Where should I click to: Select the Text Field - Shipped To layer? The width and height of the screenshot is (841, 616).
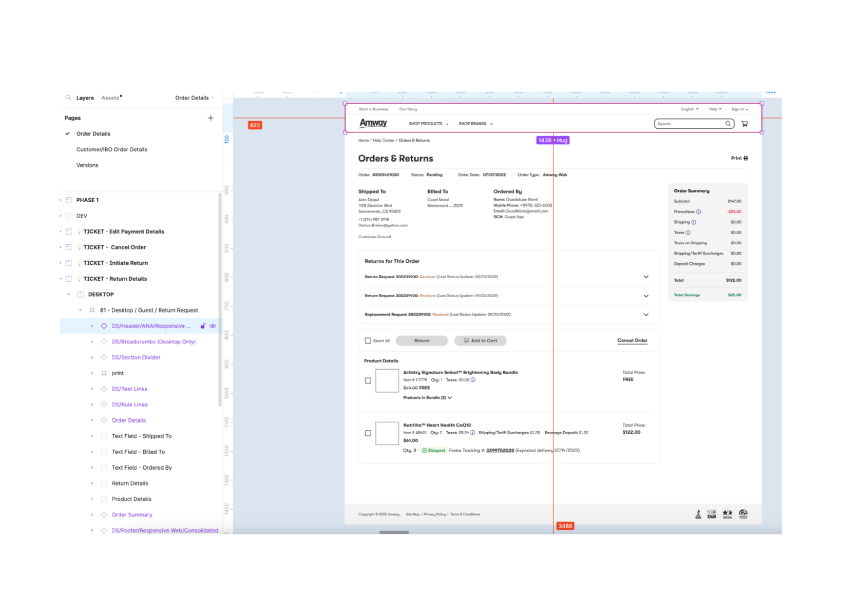point(141,436)
